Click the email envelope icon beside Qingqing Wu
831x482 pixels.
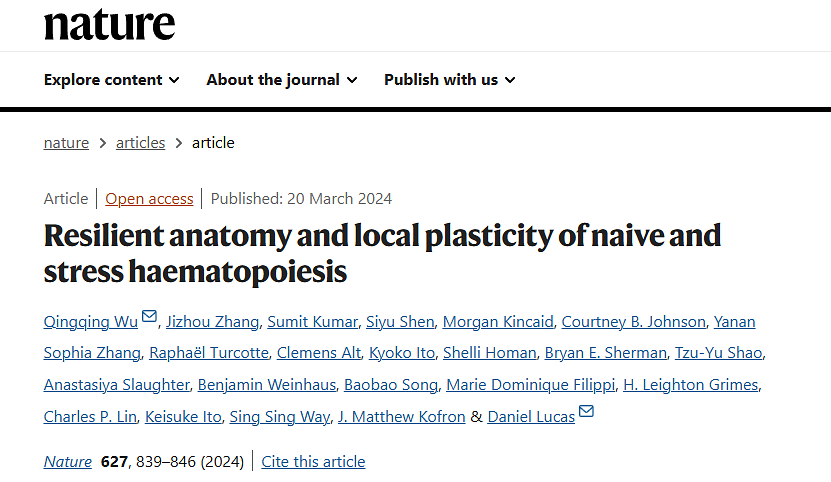(x=149, y=317)
